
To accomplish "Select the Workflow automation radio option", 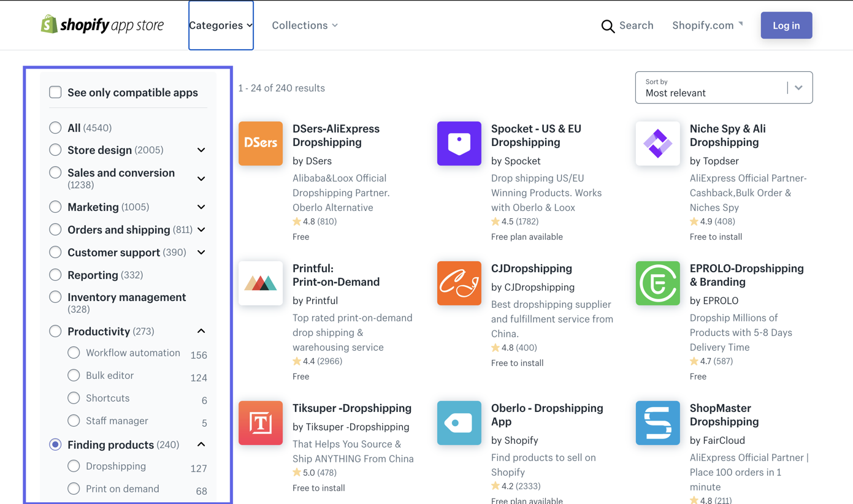I will click(x=74, y=353).
